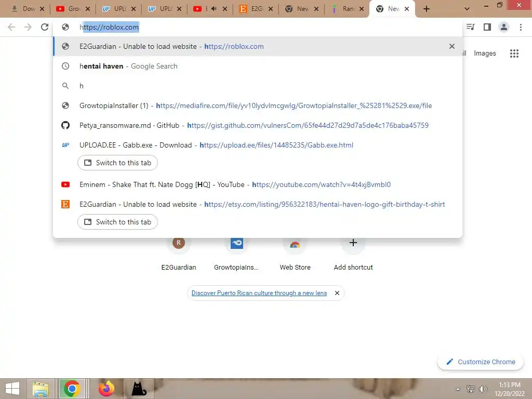Click the address bar URL field
532x399 pixels.
[258, 27]
